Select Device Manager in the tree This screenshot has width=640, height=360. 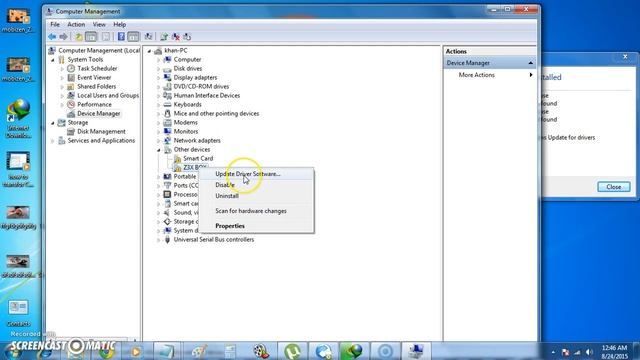point(98,113)
